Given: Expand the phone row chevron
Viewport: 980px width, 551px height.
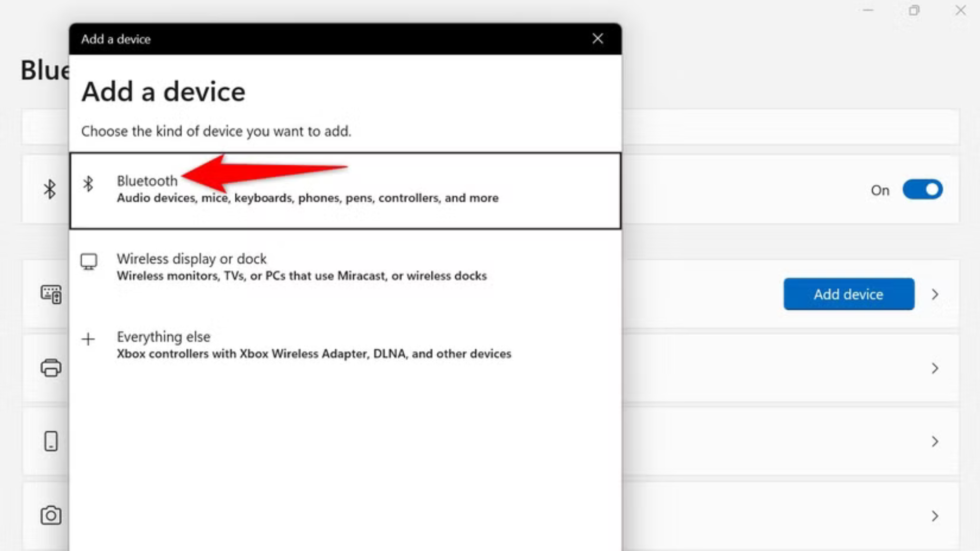Looking at the screenshot, I should tap(935, 441).
